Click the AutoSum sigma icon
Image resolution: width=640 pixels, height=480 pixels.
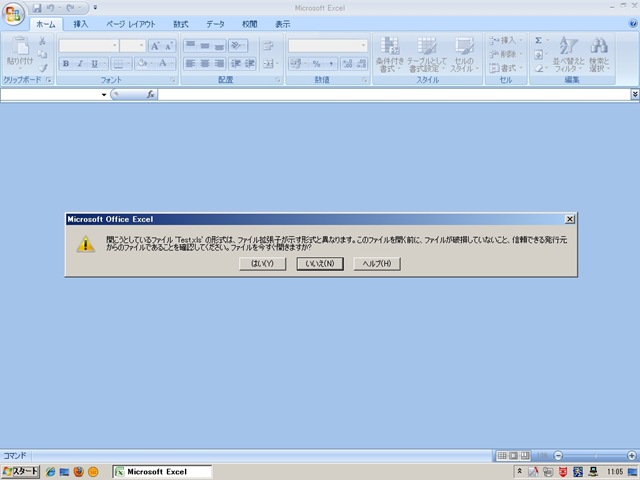[x=539, y=40]
